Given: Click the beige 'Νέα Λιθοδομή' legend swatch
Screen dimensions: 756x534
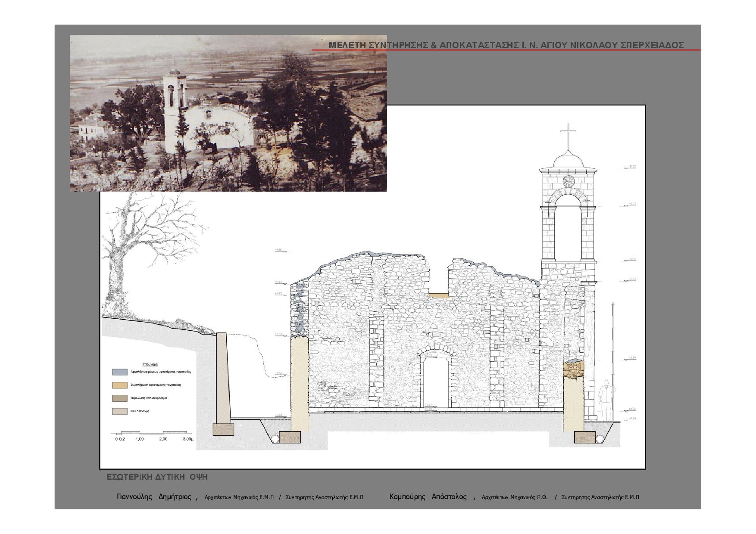Looking at the screenshot, I should tap(119, 411).
